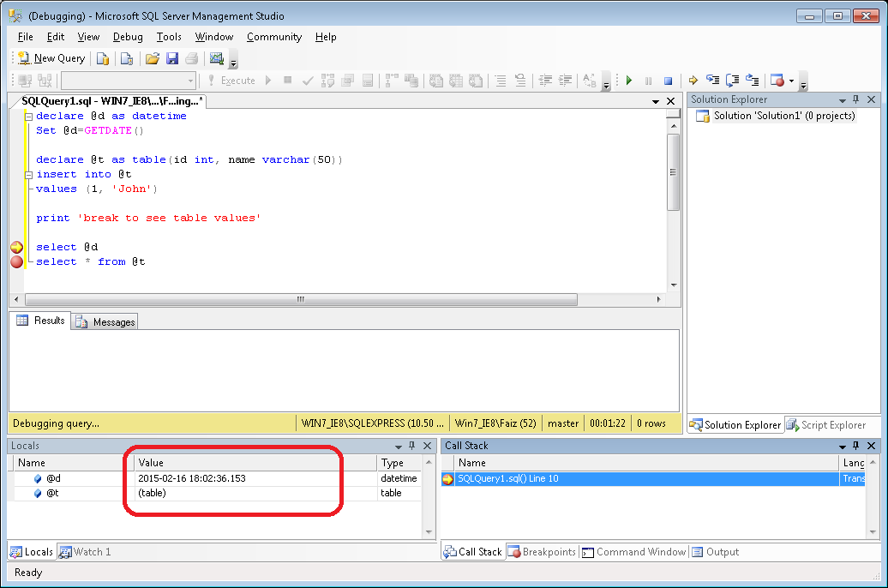Toggle auto hide pin on Locals panel
888x588 pixels.
point(412,446)
